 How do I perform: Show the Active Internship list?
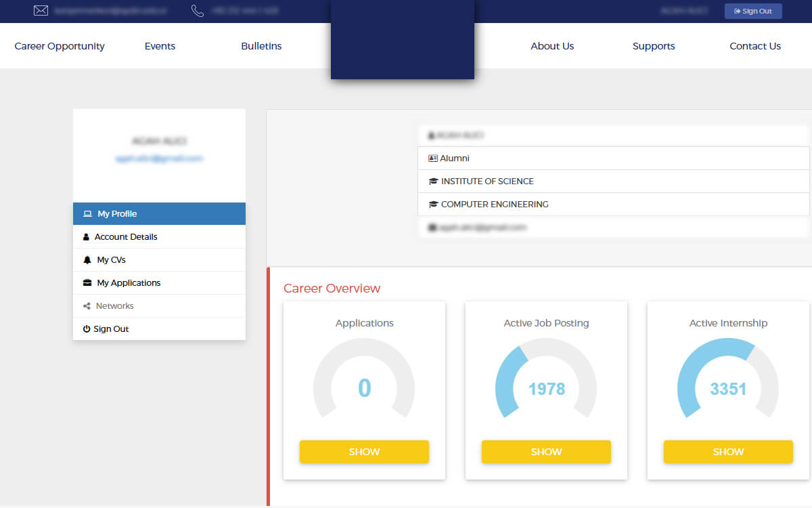click(728, 452)
